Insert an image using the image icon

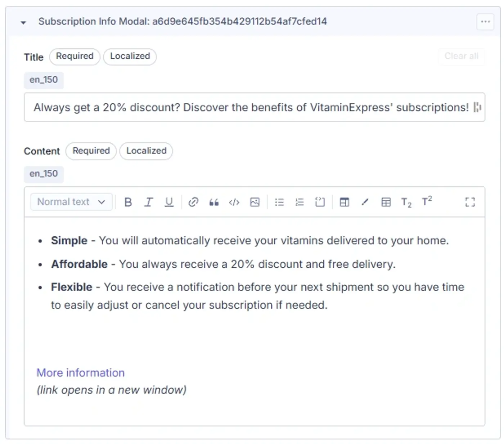pyautogui.click(x=255, y=202)
